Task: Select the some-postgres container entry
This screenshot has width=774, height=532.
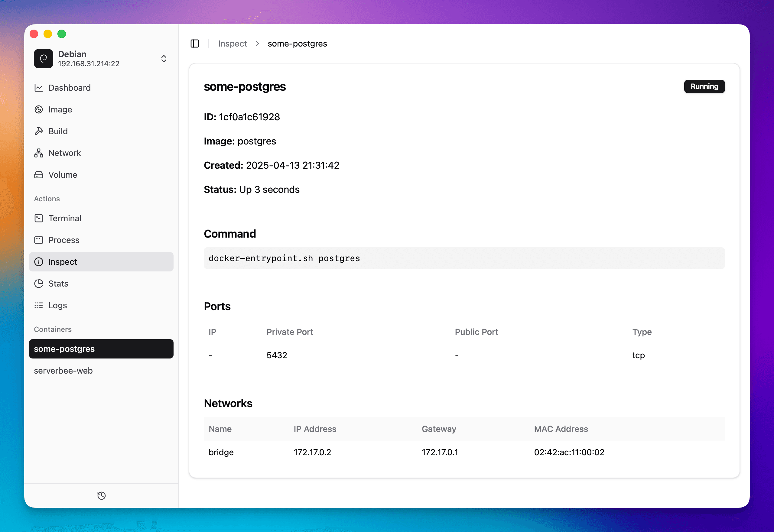Action: [64, 349]
